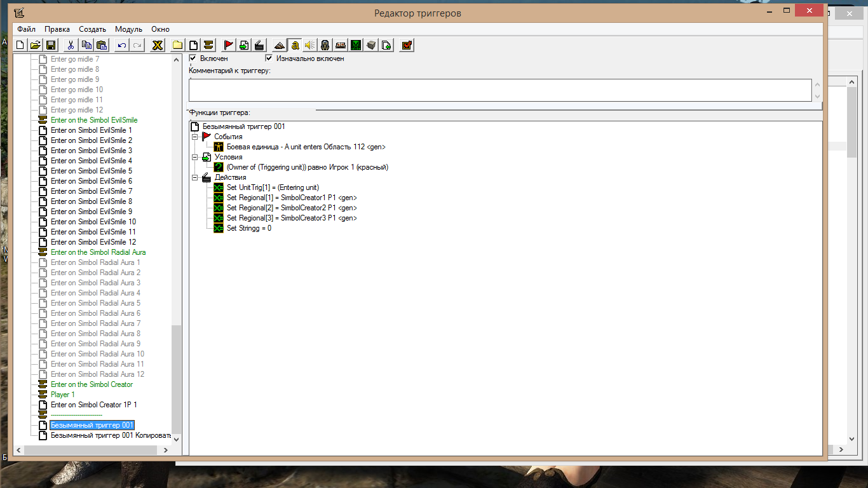Select the 'Owner of (Triggering unit)' condition
The height and width of the screenshot is (488, 868).
307,167
